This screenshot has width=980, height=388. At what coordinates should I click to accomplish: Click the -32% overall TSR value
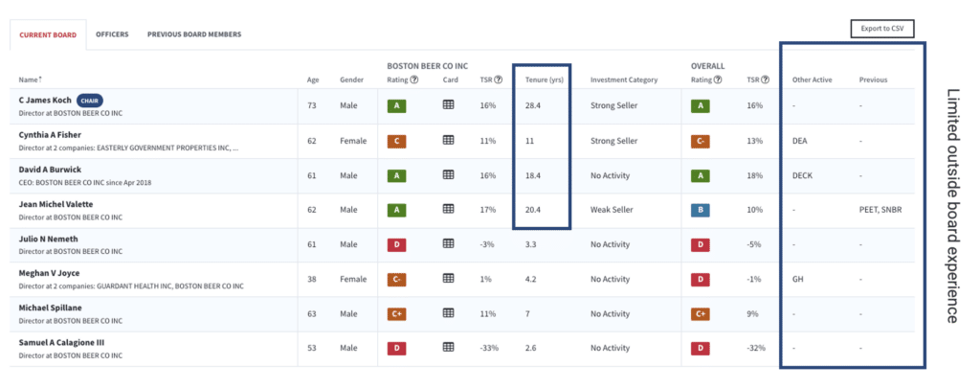755,348
